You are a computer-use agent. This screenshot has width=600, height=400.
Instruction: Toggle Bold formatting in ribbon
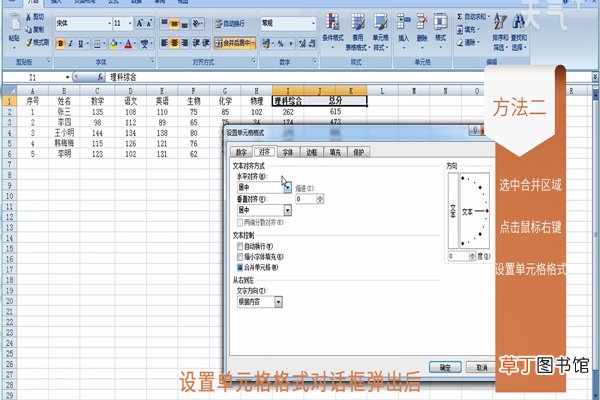point(60,44)
